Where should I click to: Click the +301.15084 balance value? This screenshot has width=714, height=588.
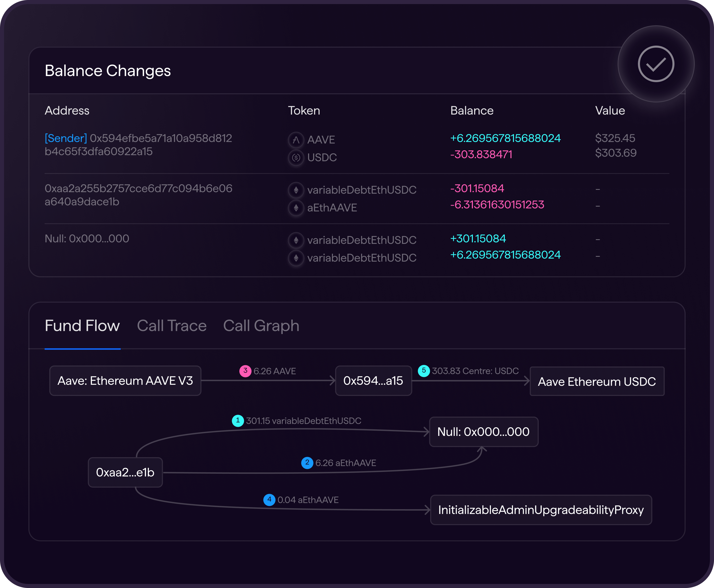(478, 238)
